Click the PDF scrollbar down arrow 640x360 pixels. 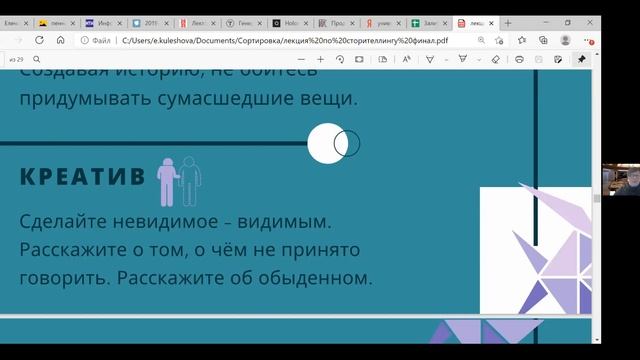tap(597, 340)
